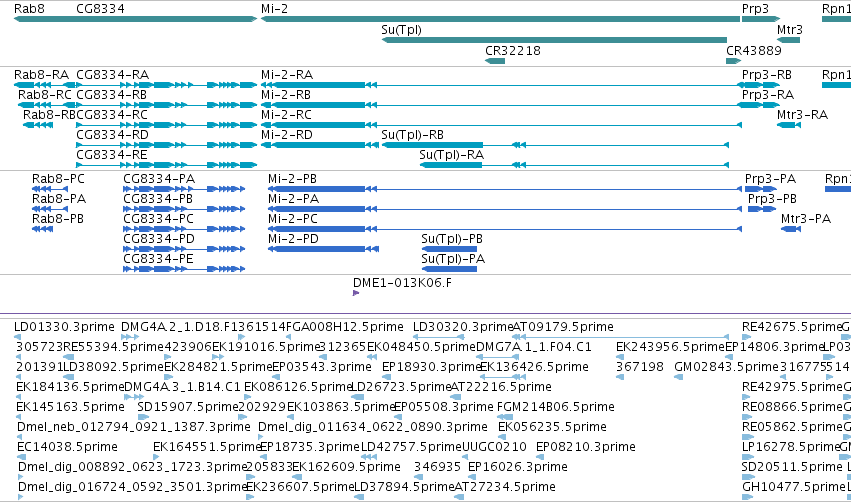Click transcript label CG8334-RA
The height and width of the screenshot is (502, 851).
(x=113, y=74)
